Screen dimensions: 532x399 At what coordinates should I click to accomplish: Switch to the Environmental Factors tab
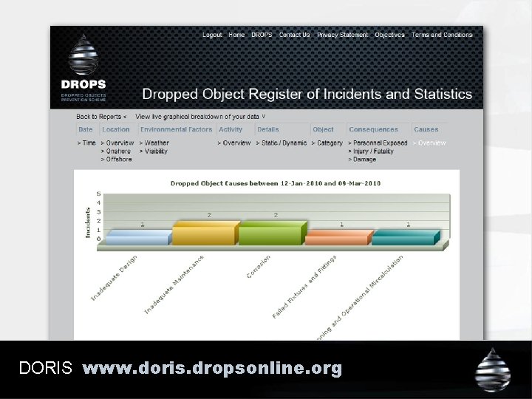coord(177,129)
